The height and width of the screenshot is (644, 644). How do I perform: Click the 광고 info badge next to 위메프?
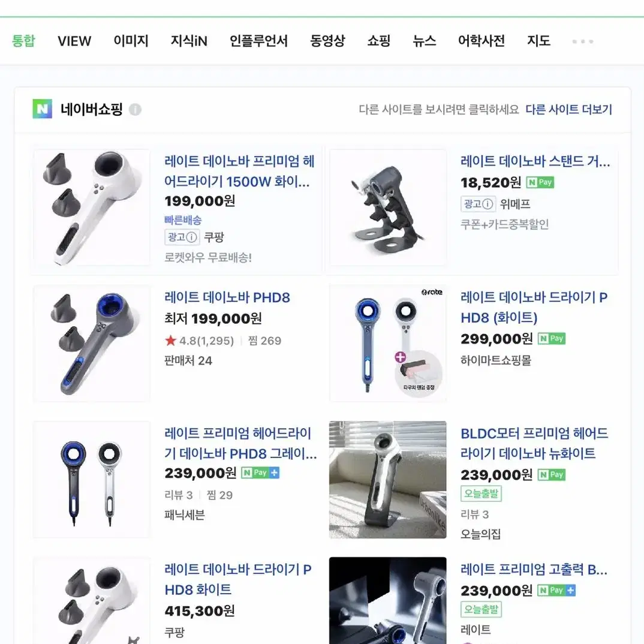click(x=478, y=204)
